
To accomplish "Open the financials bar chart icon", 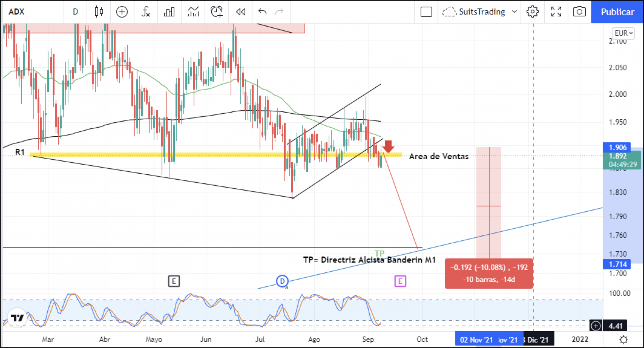I will point(169,12).
